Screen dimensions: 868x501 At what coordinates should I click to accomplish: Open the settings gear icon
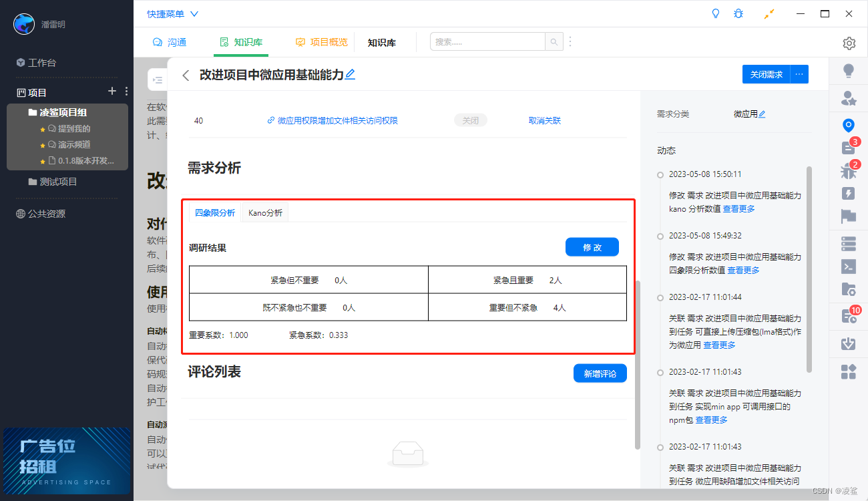[x=849, y=43]
